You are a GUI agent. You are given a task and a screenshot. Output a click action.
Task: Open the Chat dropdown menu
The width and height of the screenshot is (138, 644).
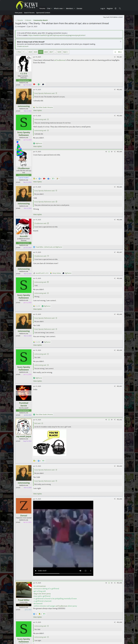click(49, 8)
